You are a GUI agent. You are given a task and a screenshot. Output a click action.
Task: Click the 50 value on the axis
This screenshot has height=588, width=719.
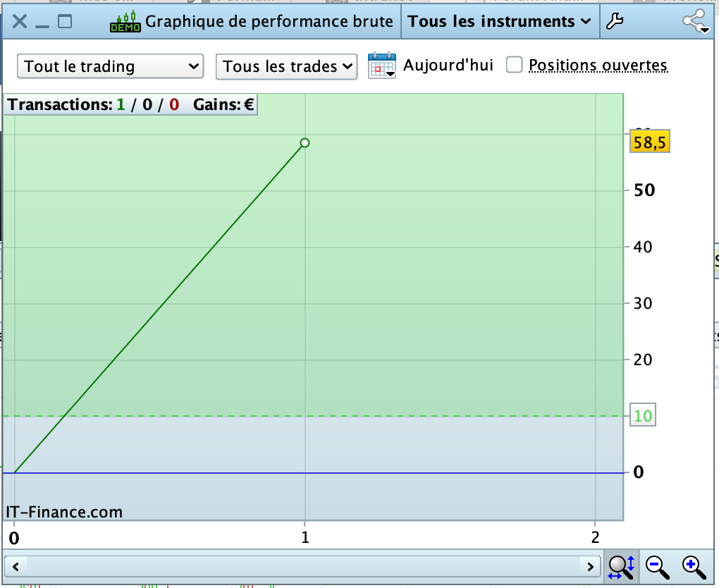(644, 190)
